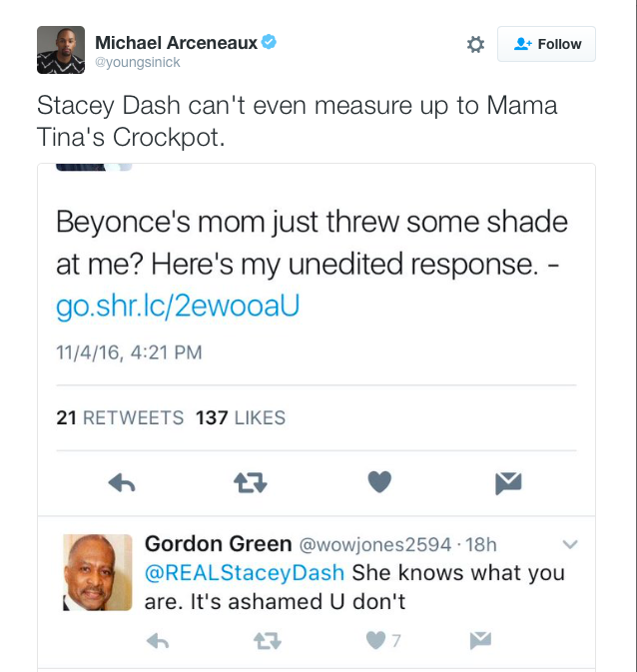
Task: Open the @REALStaceyDash mention
Action: click(245, 573)
